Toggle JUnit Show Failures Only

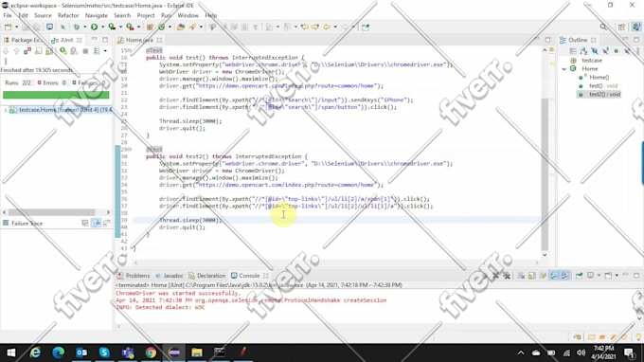pyautogui.click(x=27, y=51)
